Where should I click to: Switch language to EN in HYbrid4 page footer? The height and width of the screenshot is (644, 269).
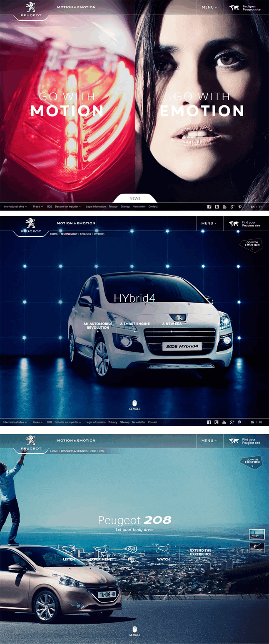pyautogui.click(x=253, y=423)
